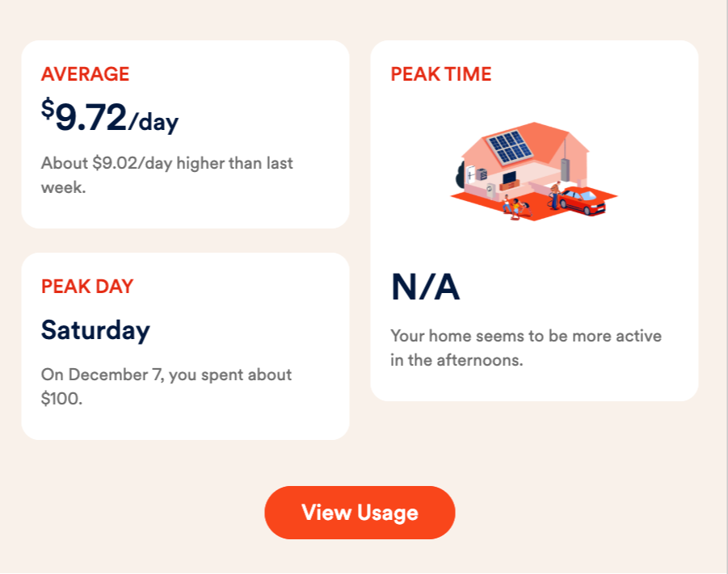
Task: Click the $9.72/day average amount
Action: [x=110, y=116]
